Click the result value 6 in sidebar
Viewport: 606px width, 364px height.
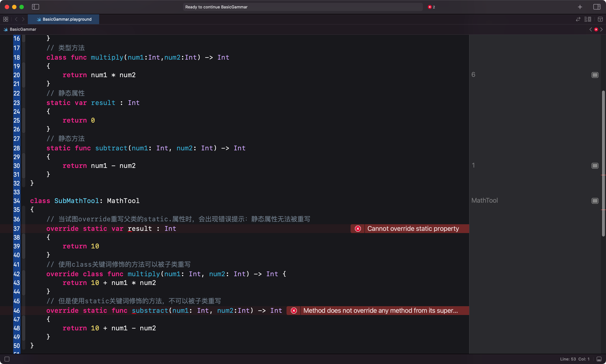point(473,75)
